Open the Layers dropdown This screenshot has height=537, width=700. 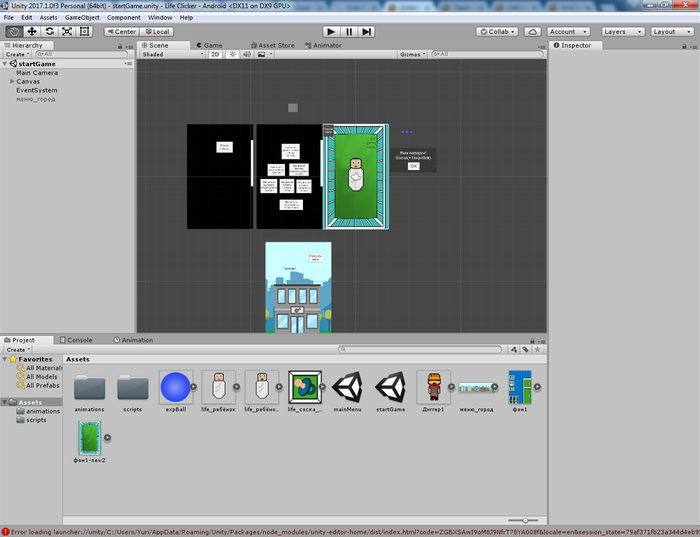[x=621, y=32]
